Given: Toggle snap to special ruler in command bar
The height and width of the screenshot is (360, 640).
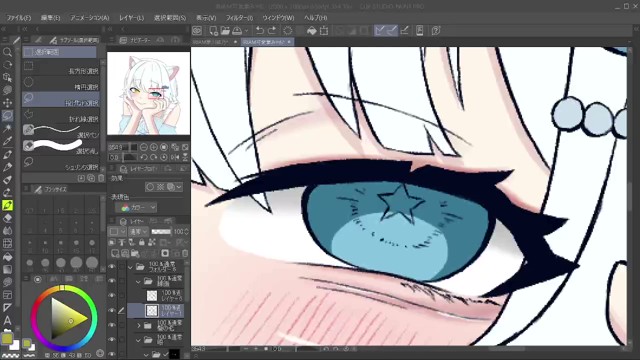Looking at the screenshot, I should point(392,30).
